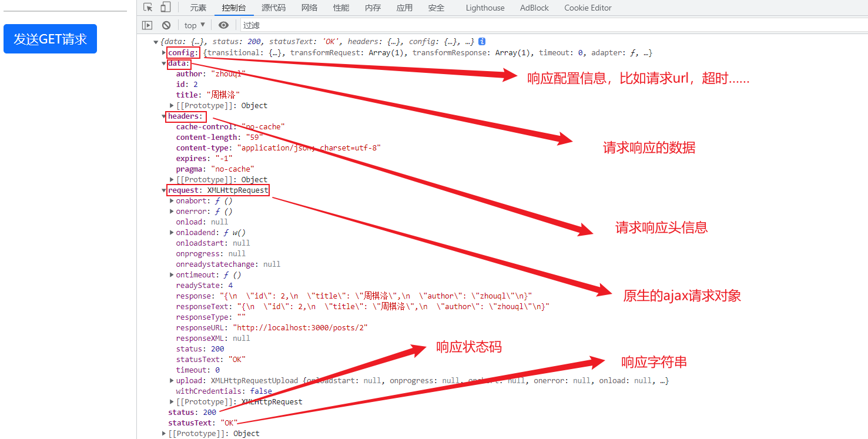Select the onprogress: null line
Screen dimensions: 868x439
click(211, 254)
